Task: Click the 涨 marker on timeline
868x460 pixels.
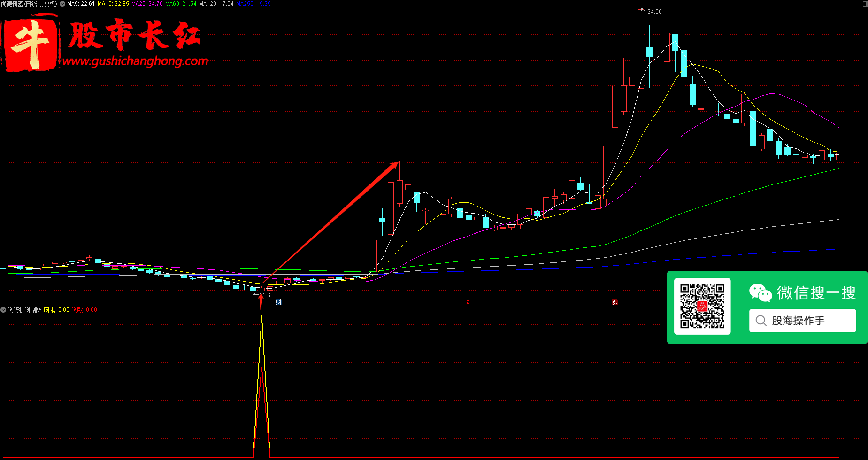Action: pos(615,302)
